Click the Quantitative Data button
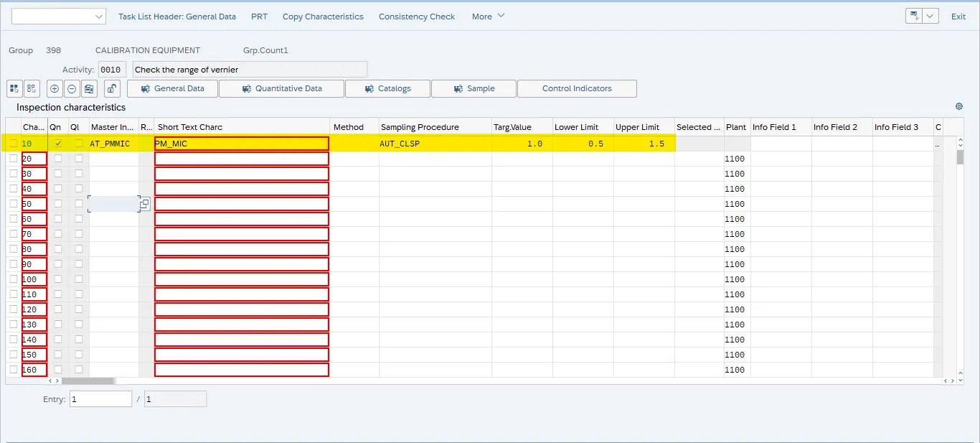Viewport: 980px width, 443px height. pos(281,89)
